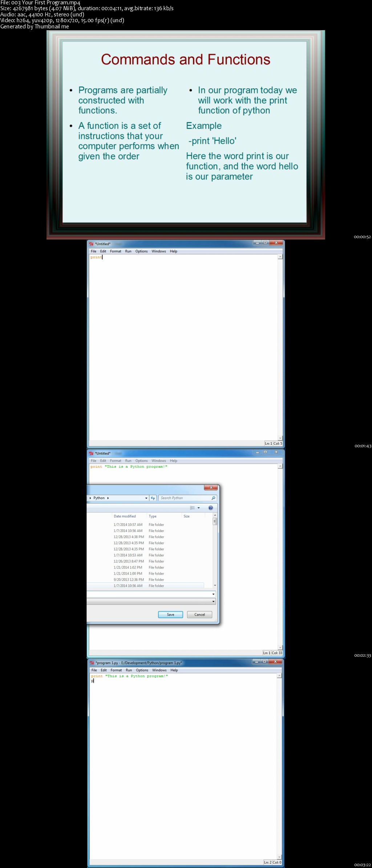372x868 pixels.
Task: Click the 'Ln: 1 Col: 33' status bar entry
Action: [272, 653]
